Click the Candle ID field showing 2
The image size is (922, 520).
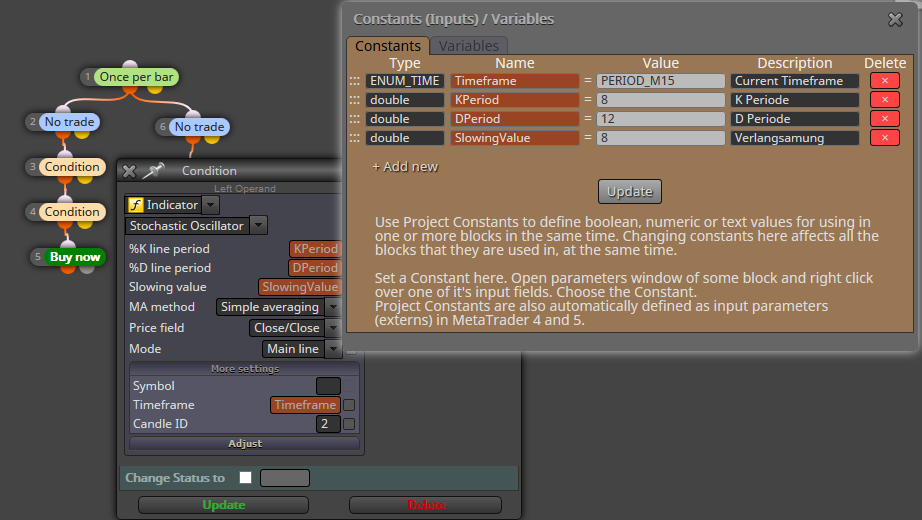tap(328, 424)
